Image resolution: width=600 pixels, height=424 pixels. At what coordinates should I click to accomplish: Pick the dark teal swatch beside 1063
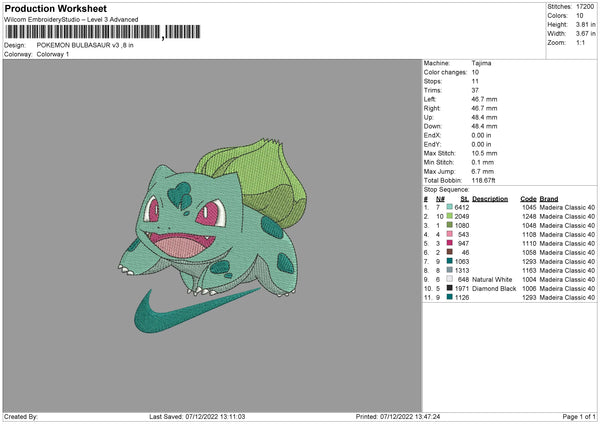(450, 261)
